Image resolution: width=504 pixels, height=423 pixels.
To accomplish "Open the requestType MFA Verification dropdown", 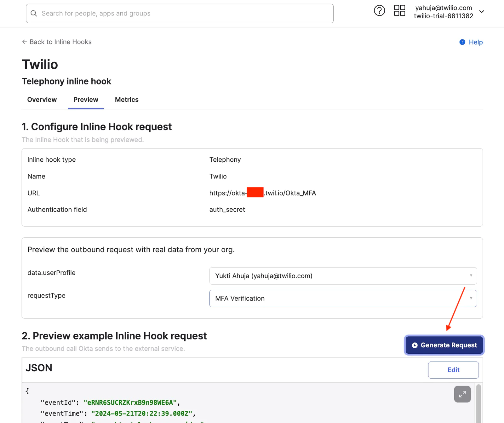I will pyautogui.click(x=343, y=298).
